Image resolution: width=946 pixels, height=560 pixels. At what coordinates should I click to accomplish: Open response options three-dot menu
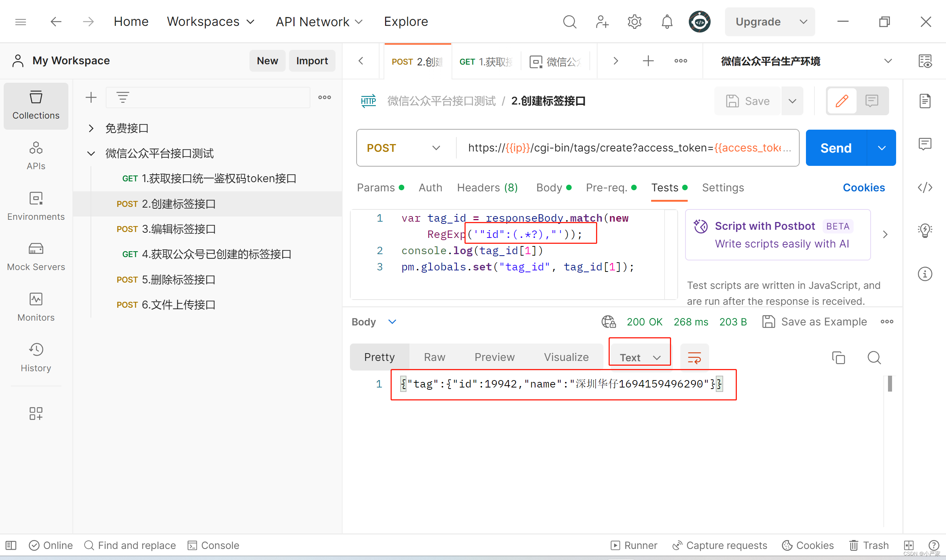tap(887, 321)
